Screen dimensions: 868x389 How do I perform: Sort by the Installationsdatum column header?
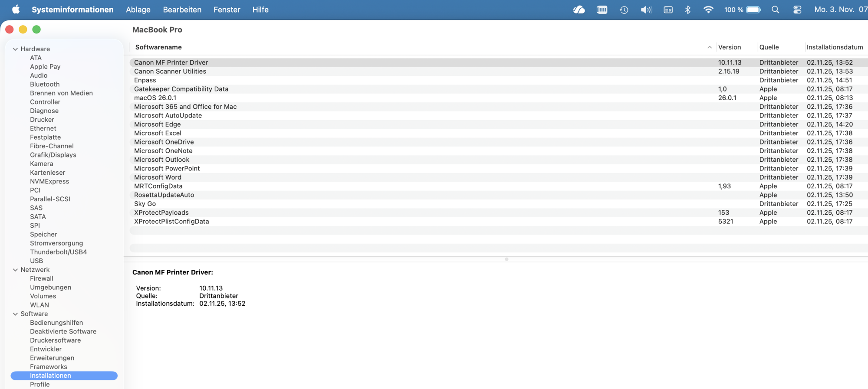pos(835,47)
